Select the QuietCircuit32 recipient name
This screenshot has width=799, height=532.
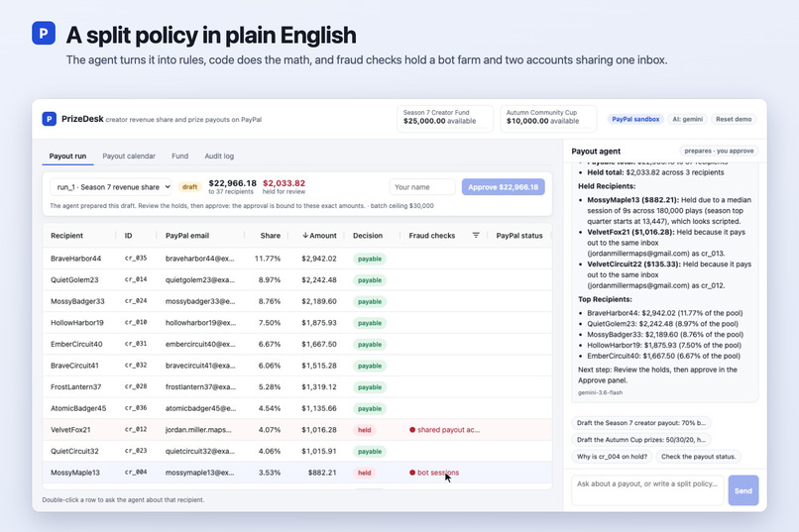(x=74, y=451)
